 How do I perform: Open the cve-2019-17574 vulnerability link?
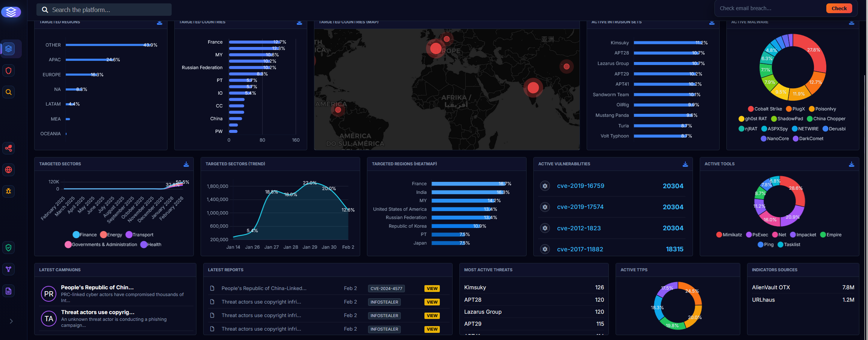click(x=580, y=207)
